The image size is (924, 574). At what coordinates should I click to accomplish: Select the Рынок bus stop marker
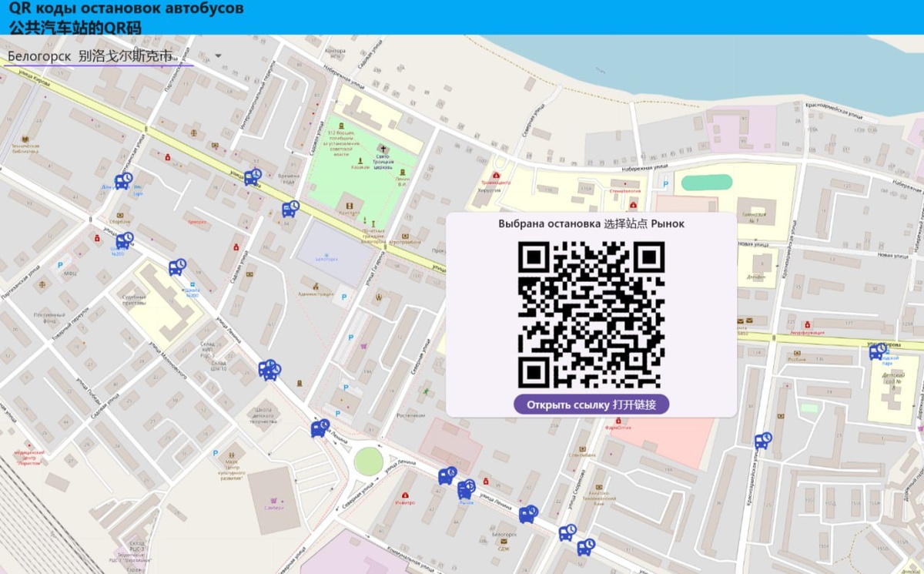[x=467, y=488]
